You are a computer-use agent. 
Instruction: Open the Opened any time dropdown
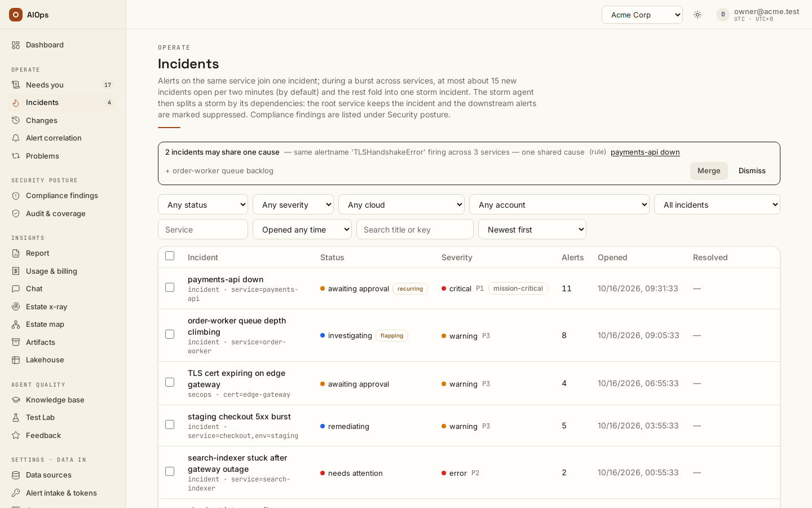[302, 229]
